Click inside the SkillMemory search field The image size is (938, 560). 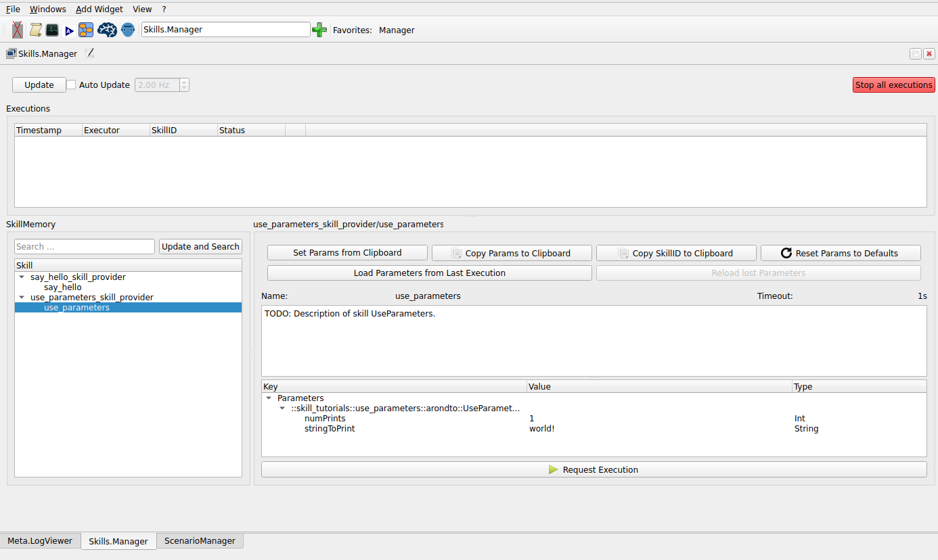click(84, 246)
